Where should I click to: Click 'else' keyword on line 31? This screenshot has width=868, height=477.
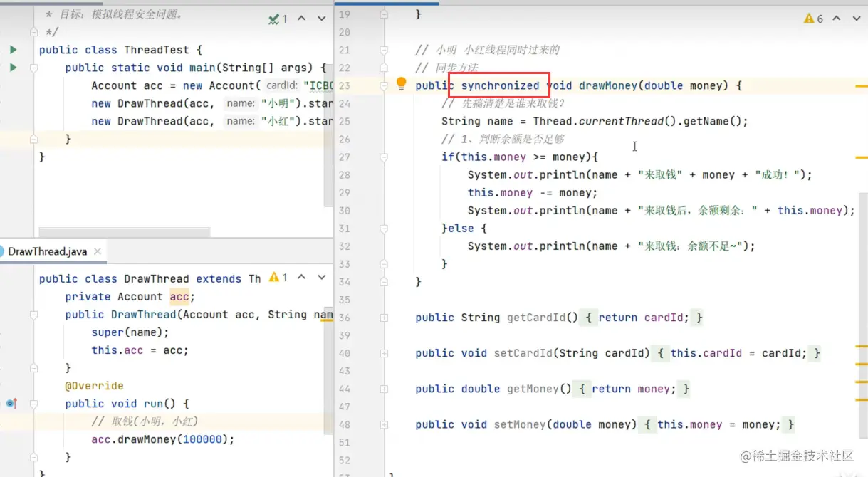click(461, 229)
